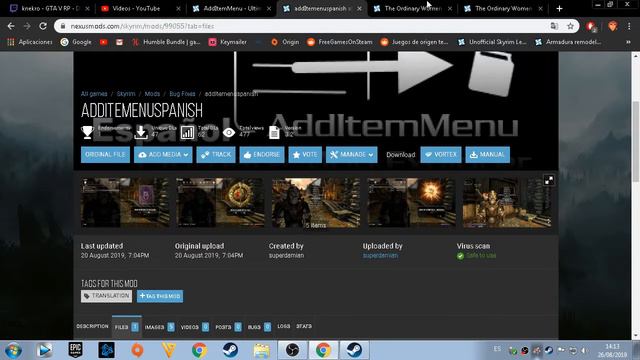Expand the image gallery fullscreen icon

click(x=549, y=180)
